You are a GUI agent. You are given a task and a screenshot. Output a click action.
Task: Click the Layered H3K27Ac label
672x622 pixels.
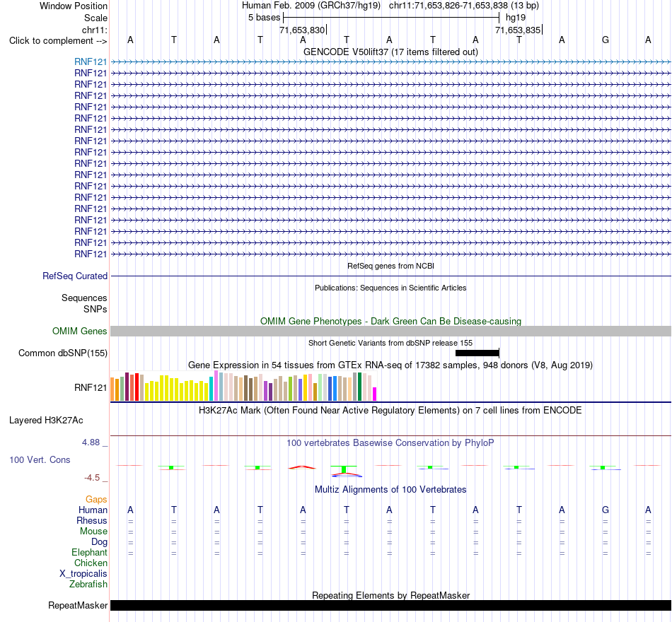click(46, 421)
